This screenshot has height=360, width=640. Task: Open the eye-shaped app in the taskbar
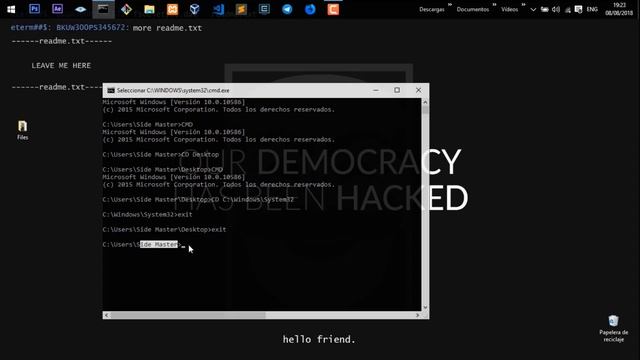[x=80, y=9]
